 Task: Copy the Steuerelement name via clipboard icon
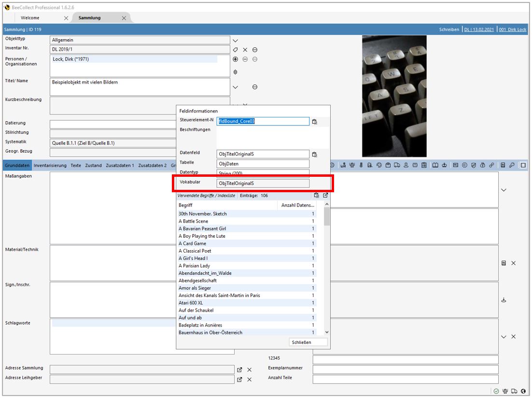(x=314, y=122)
